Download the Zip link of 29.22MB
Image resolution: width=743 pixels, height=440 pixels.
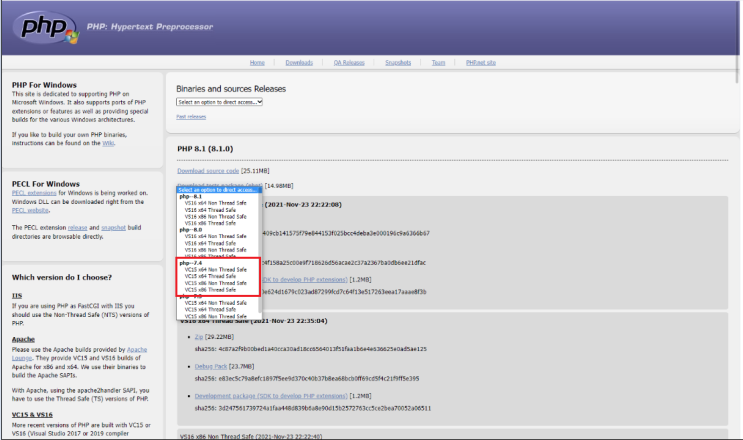(x=199, y=337)
